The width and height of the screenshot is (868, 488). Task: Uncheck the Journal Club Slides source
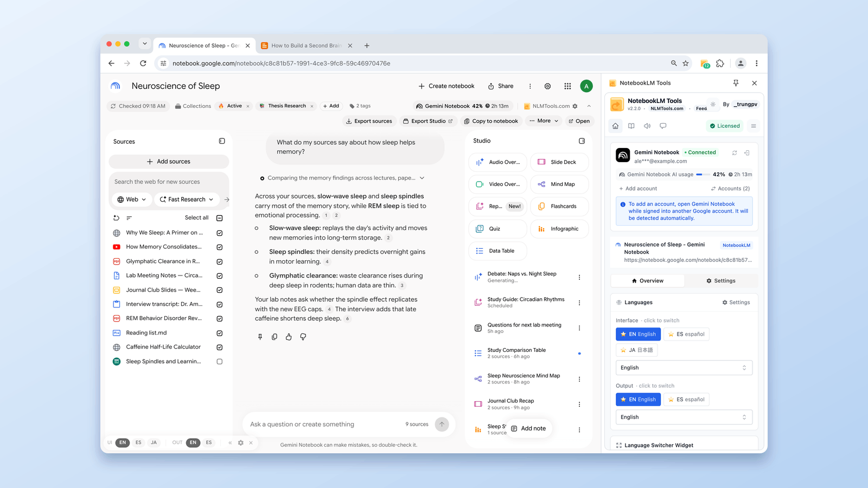pyautogui.click(x=220, y=291)
